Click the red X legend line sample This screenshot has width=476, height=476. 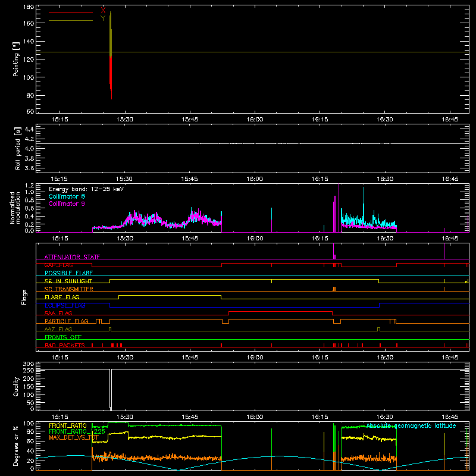coord(71,12)
